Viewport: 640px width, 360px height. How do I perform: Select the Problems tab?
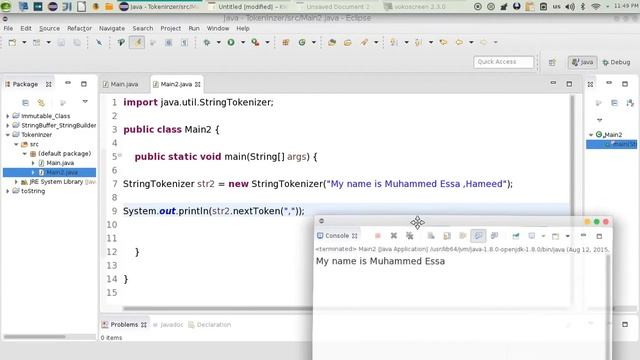[x=124, y=324]
